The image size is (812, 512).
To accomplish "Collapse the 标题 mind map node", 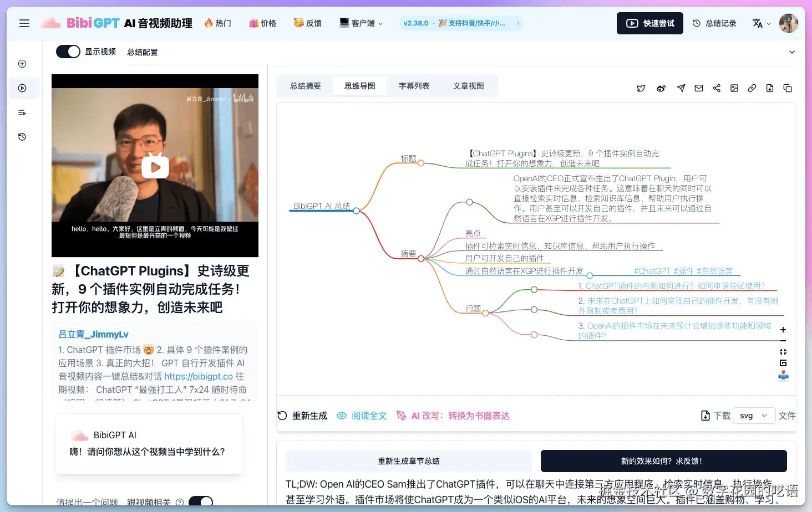I will pyautogui.click(x=421, y=163).
